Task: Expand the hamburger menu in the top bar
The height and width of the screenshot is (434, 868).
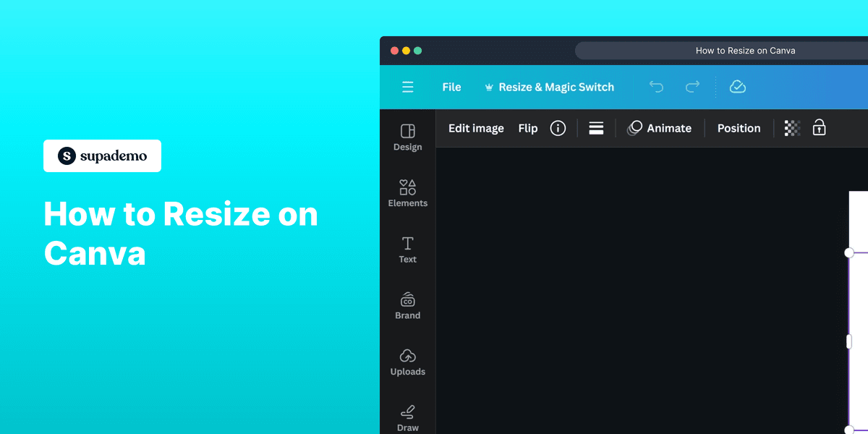Action: tap(407, 87)
